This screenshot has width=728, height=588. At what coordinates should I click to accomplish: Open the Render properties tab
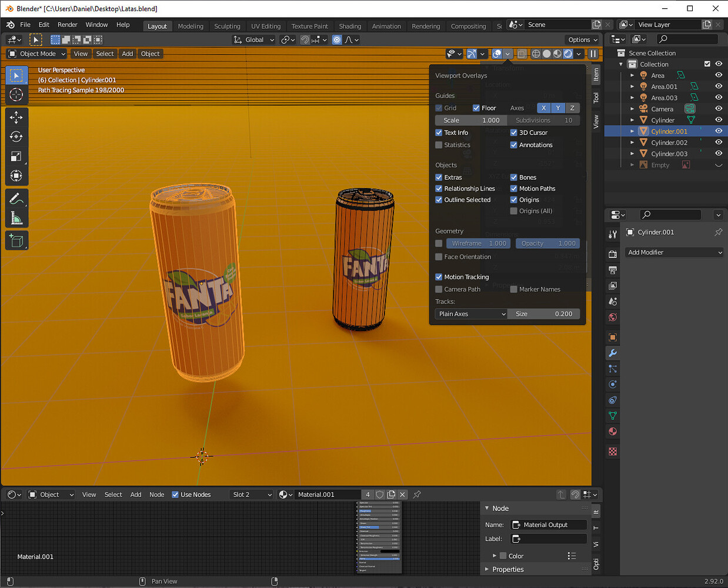pos(613,254)
